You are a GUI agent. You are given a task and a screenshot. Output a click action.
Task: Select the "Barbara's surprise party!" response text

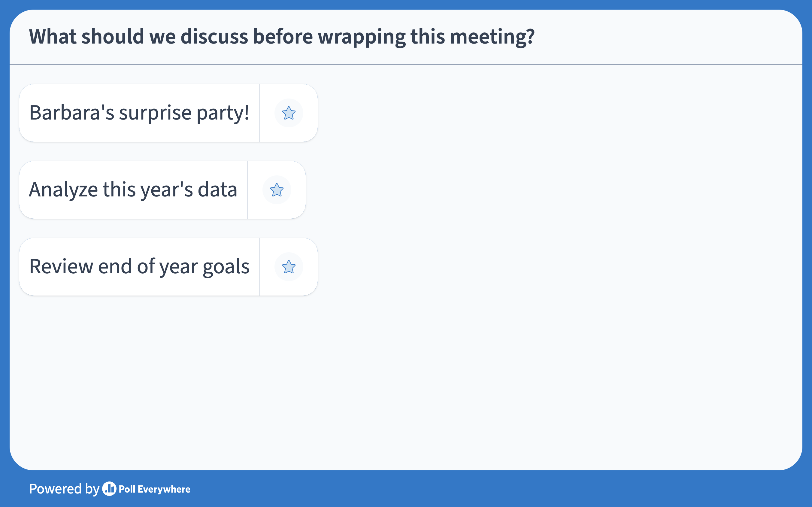click(139, 113)
